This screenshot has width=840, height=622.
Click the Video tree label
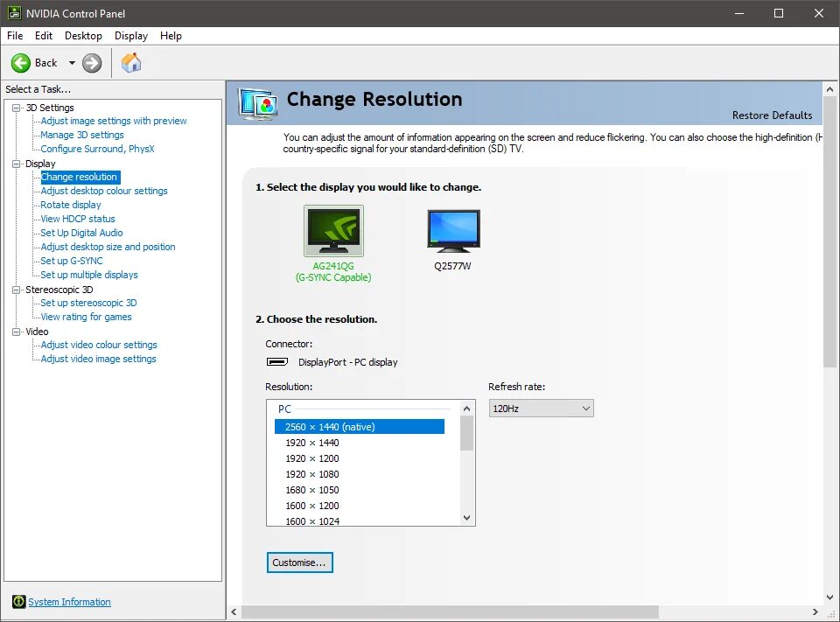tap(37, 332)
